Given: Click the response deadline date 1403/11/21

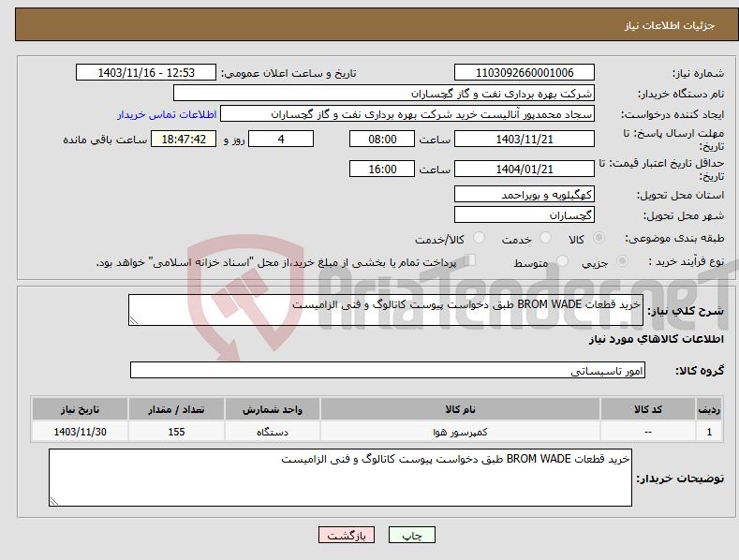Looking at the screenshot, I should tap(525, 139).
